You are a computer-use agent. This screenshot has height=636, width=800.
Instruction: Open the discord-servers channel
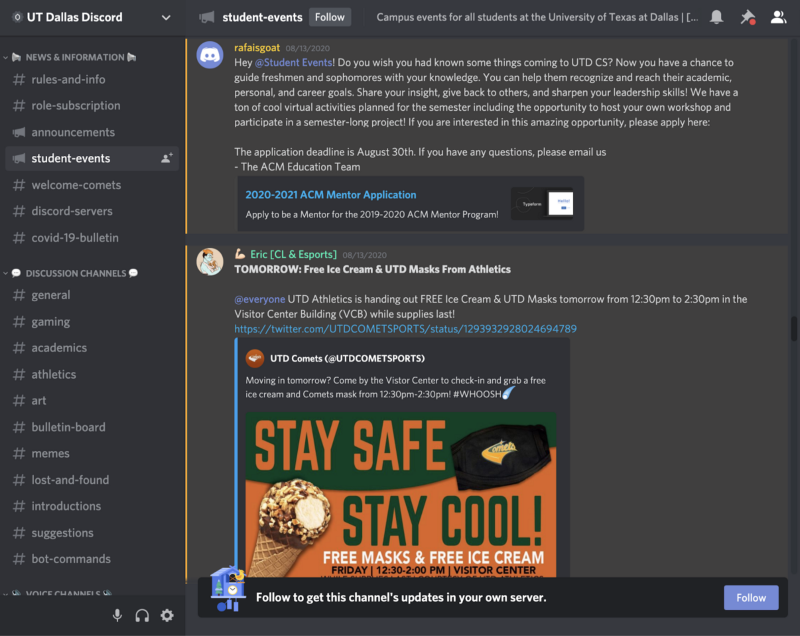click(x=92, y=211)
